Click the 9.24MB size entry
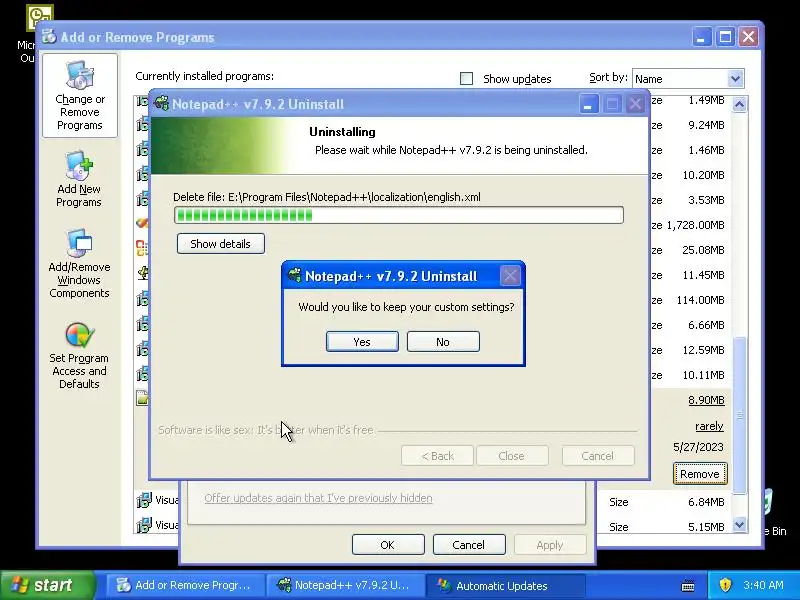 pos(706,125)
